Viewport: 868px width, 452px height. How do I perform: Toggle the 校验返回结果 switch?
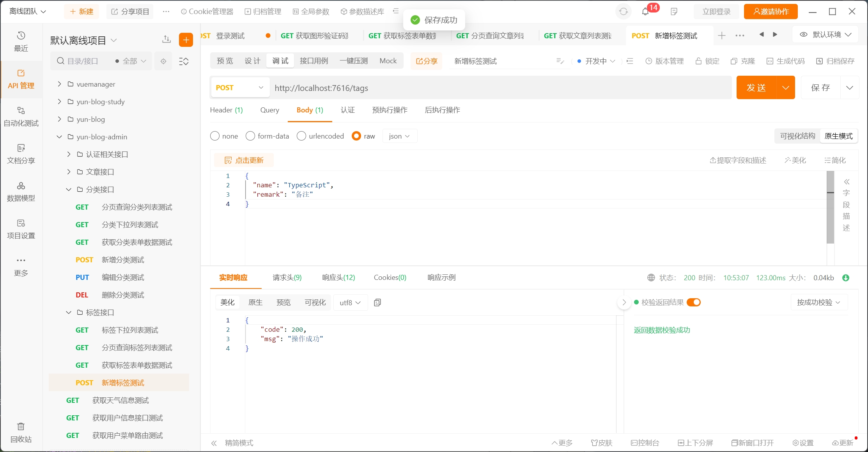(694, 303)
